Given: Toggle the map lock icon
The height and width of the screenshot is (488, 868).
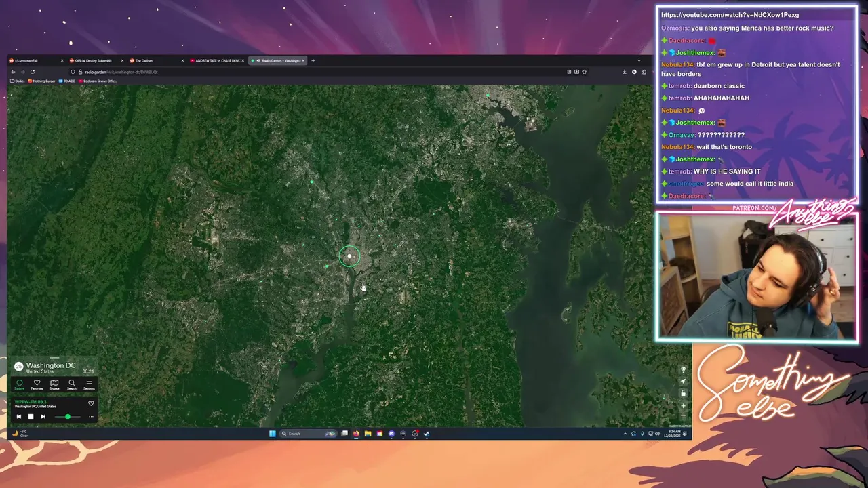Looking at the screenshot, I should [x=683, y=393].
